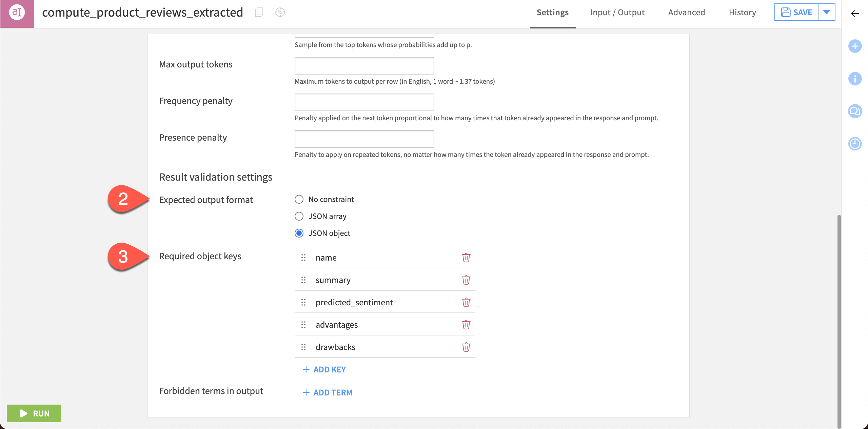Delete the 'predicted_sentiment' key

(x=466, y=302)
